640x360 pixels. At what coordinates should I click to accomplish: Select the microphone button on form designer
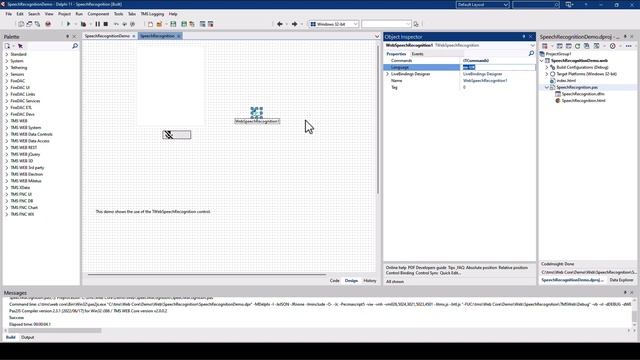177,134
